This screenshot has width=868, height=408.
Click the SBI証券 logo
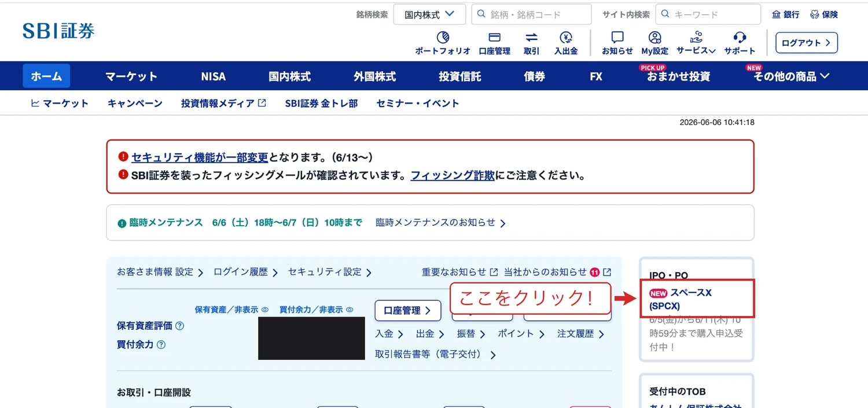58,31
